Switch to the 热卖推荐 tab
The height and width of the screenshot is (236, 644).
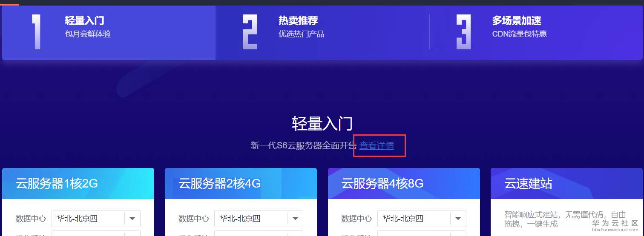click(322, 32)
